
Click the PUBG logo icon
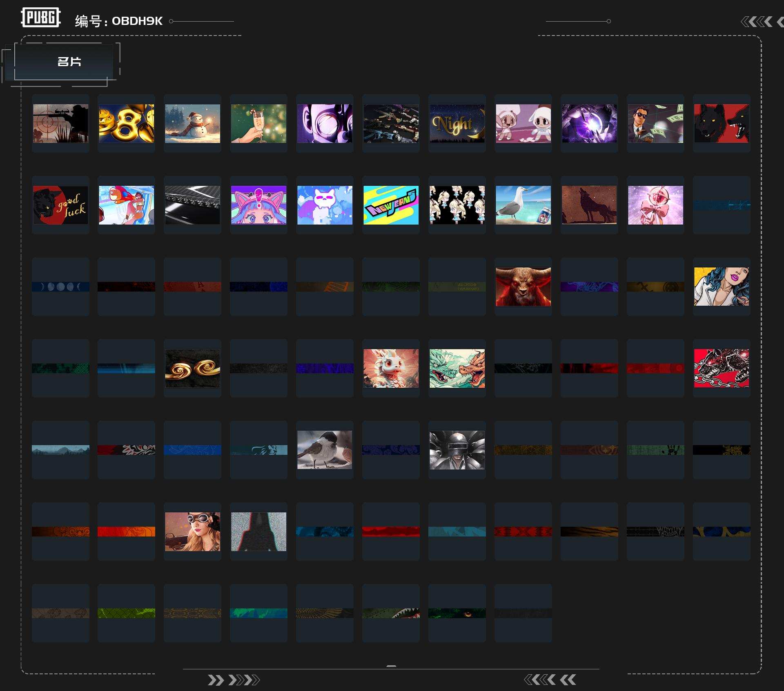click(40, 17)
